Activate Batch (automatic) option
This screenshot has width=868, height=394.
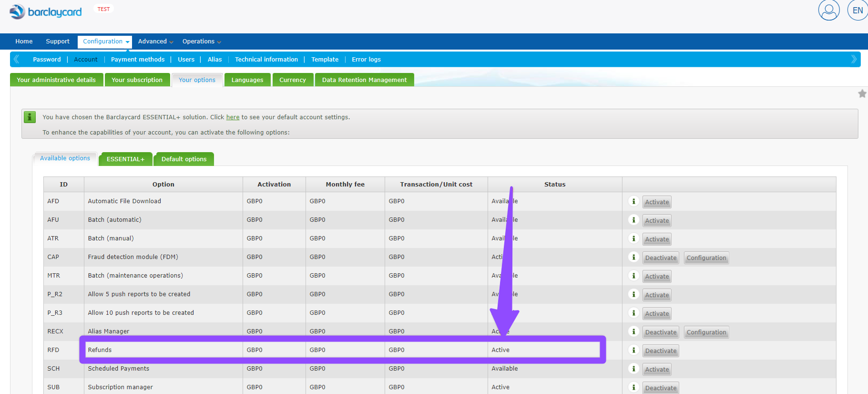[657, 220]
